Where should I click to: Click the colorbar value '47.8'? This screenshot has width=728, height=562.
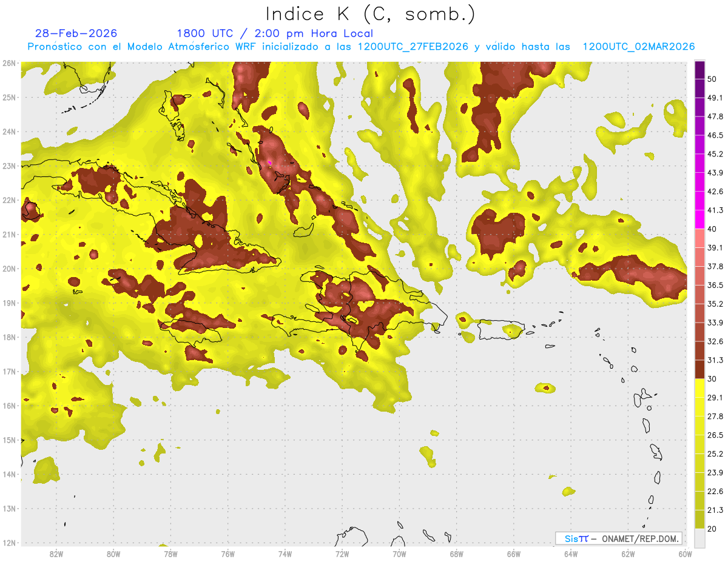coord(715,116)
